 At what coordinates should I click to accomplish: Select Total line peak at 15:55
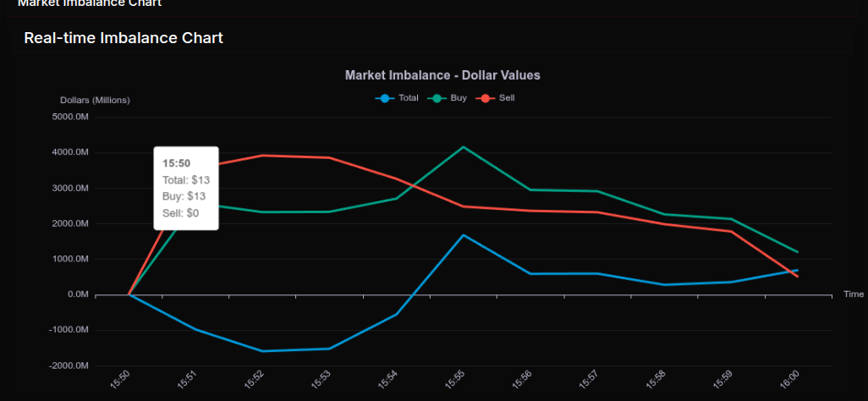(x=463, y=235)
